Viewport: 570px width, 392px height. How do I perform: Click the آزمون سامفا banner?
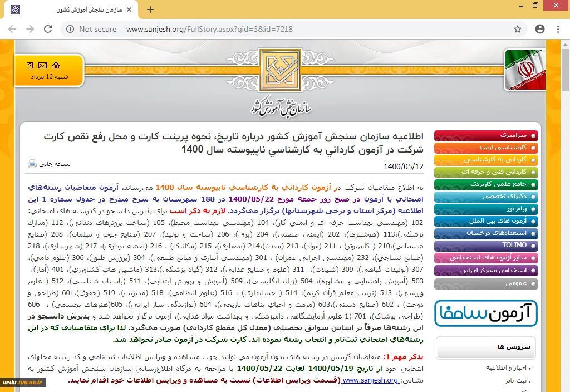coord(485,313)
